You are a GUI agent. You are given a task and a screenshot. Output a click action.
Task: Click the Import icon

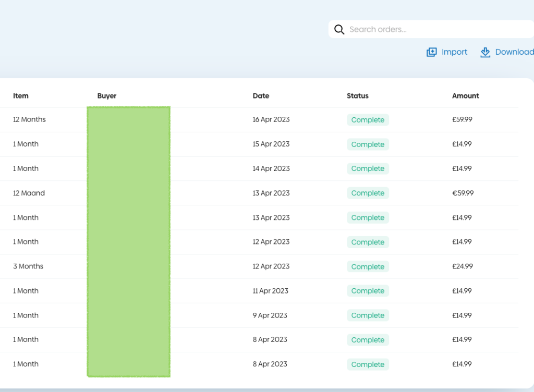click(431, 52)
